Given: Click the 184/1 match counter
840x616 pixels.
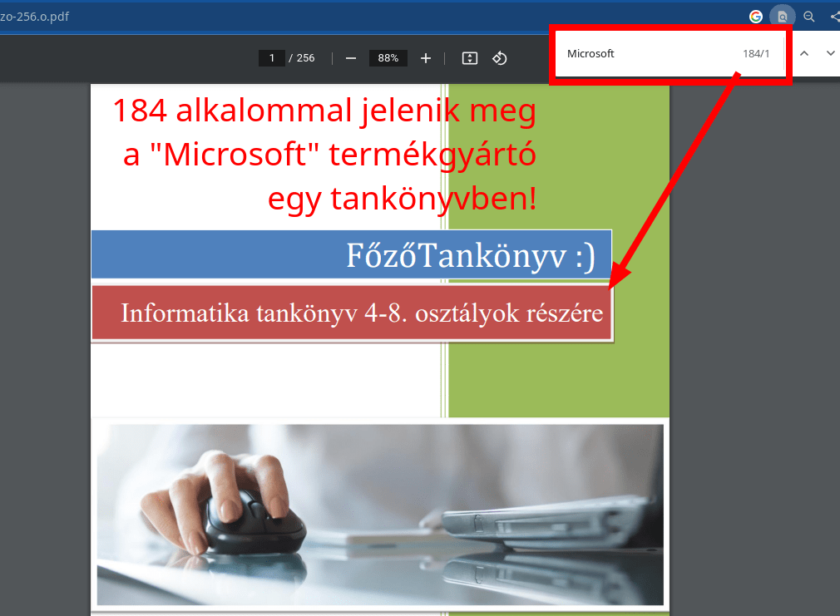Looking at the screenshot, I should coord(756,54).
